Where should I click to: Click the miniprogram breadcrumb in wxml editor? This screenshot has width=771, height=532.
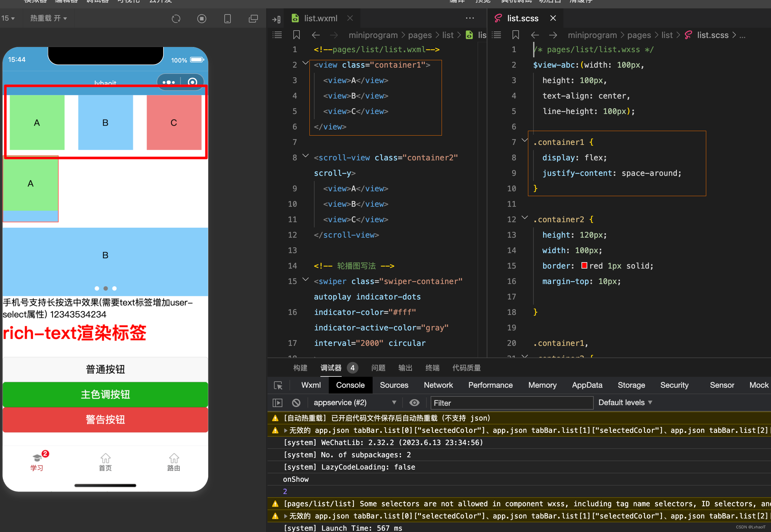pyautogui.click(x=373, y=35)
